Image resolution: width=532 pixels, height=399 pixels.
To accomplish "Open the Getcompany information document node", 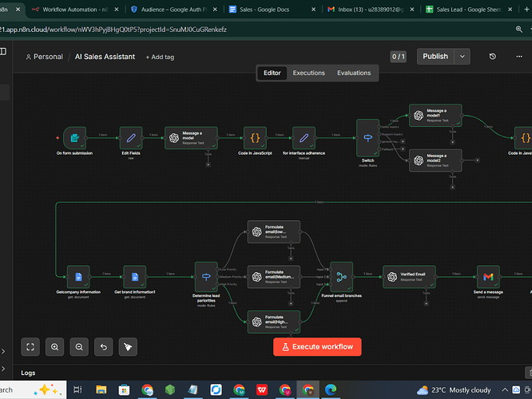I will click(78, 277).
